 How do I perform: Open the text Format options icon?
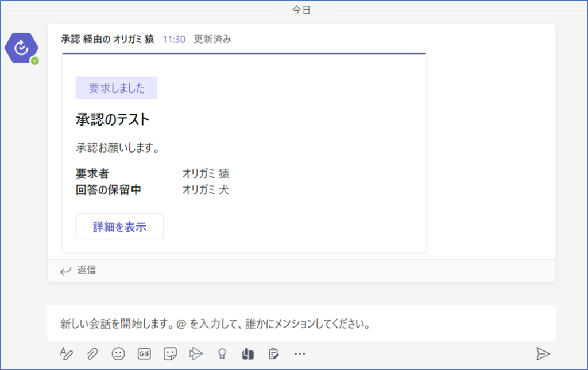pyautogui.click(x=67, y=354)
